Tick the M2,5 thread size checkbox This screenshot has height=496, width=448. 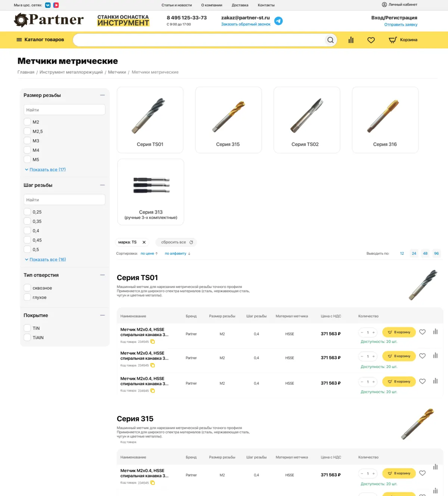coord(27,131)
